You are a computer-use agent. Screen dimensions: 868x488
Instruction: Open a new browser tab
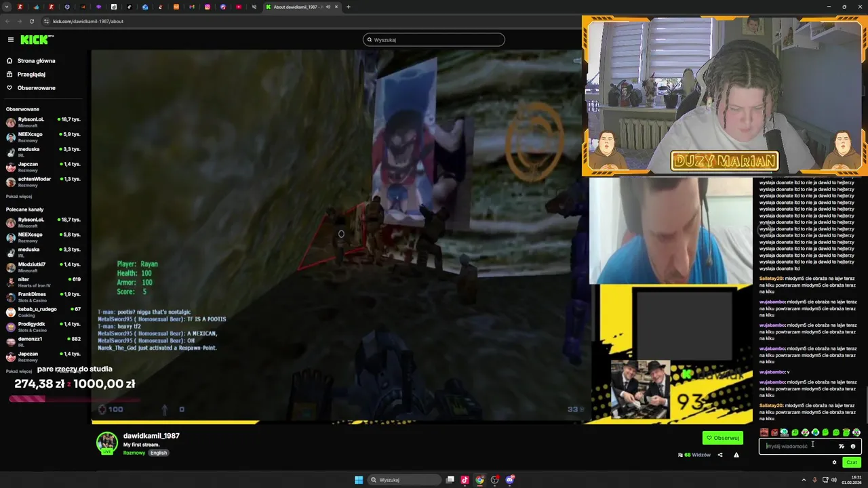[x=349, y=7]
